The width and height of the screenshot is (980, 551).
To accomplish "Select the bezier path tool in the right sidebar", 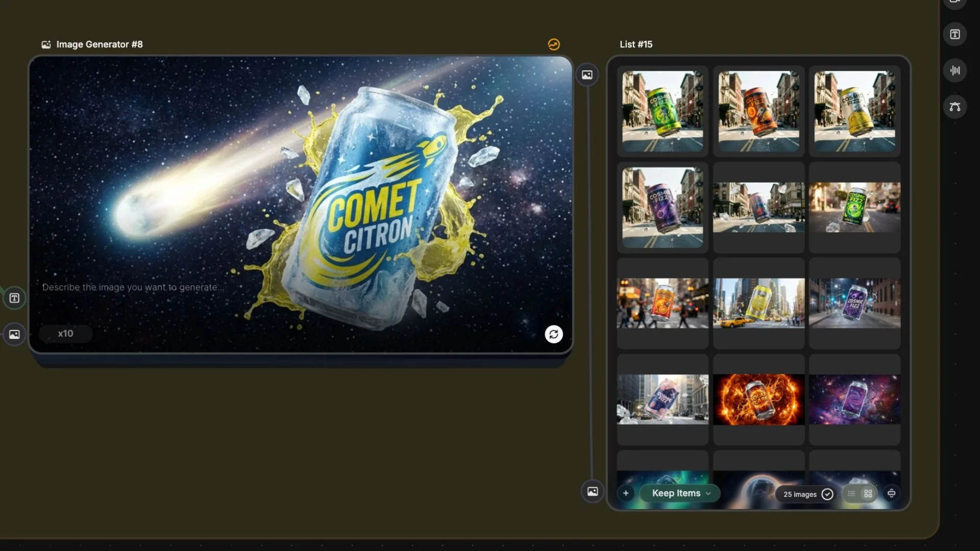I will [x=954, y=107].
